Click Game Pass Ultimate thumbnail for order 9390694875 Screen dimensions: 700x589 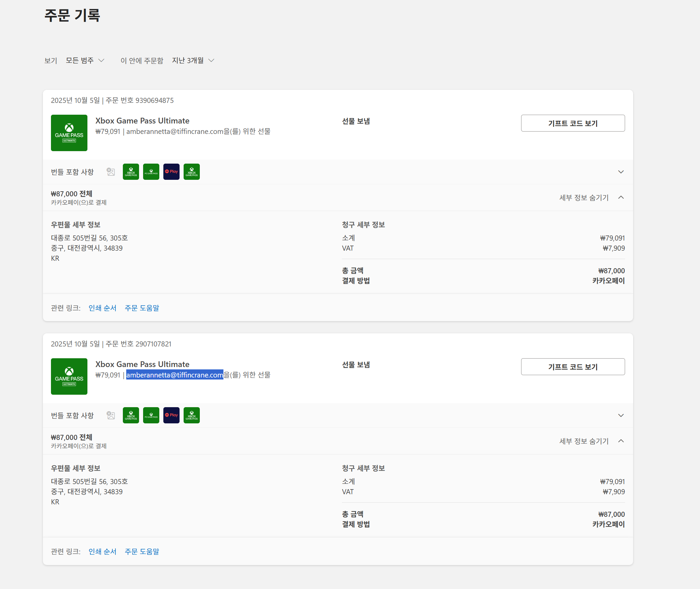[x=69, y=133]
